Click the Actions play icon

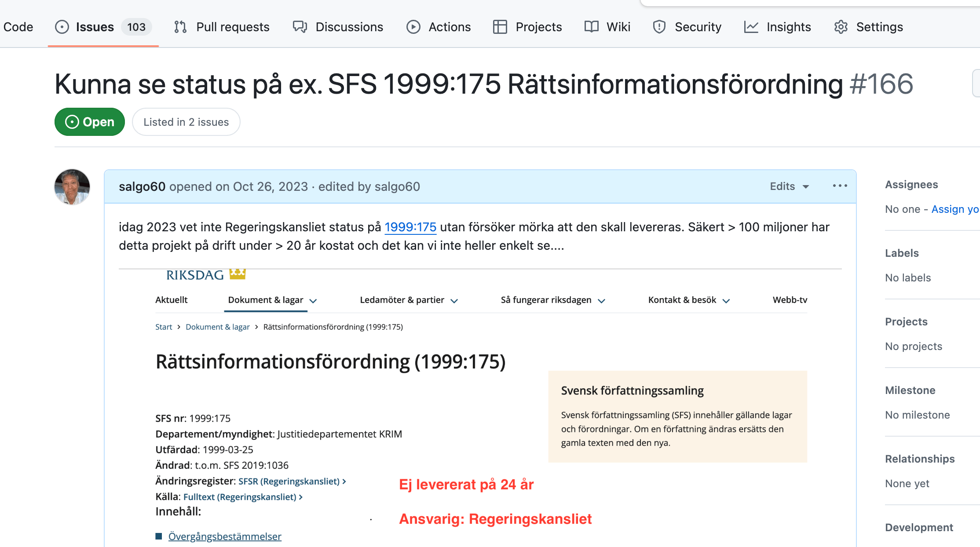pyautogui.click(x=413, y=27)
